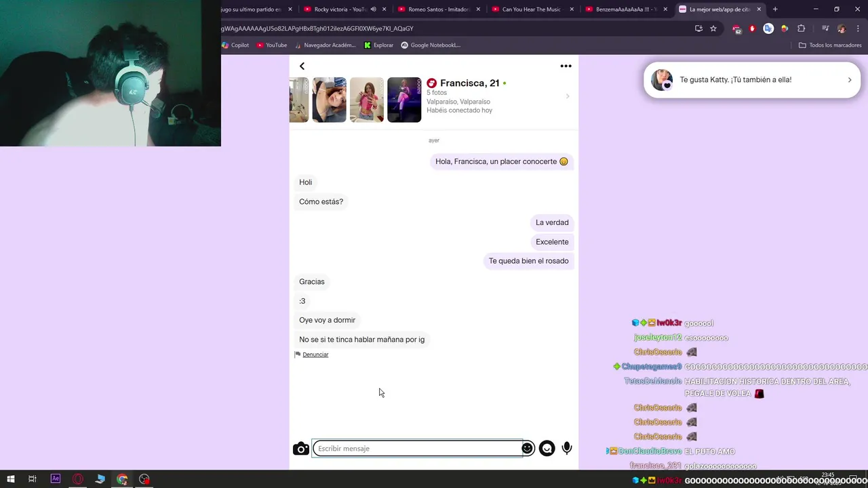Image resolution: width=868 pixels, height=488 pixels.
Task: Click the Google Translate extension icon
Action: pyautogui.click(x=768, y=28)
